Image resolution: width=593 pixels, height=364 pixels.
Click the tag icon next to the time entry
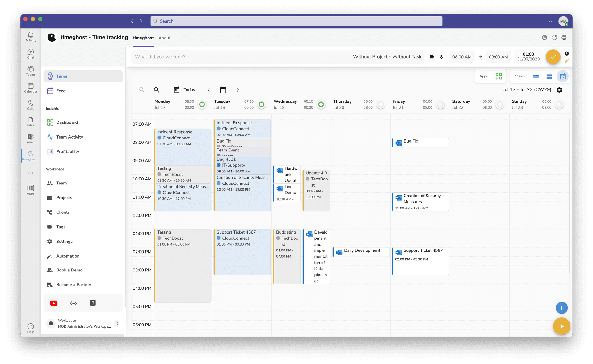click(x=431, y=56)
